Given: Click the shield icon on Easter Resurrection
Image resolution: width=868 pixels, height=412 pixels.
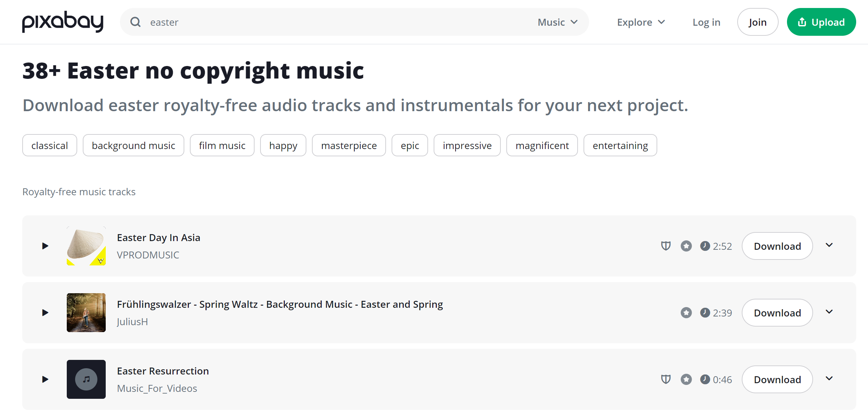Looking at the screenshot, I should 666,379.
